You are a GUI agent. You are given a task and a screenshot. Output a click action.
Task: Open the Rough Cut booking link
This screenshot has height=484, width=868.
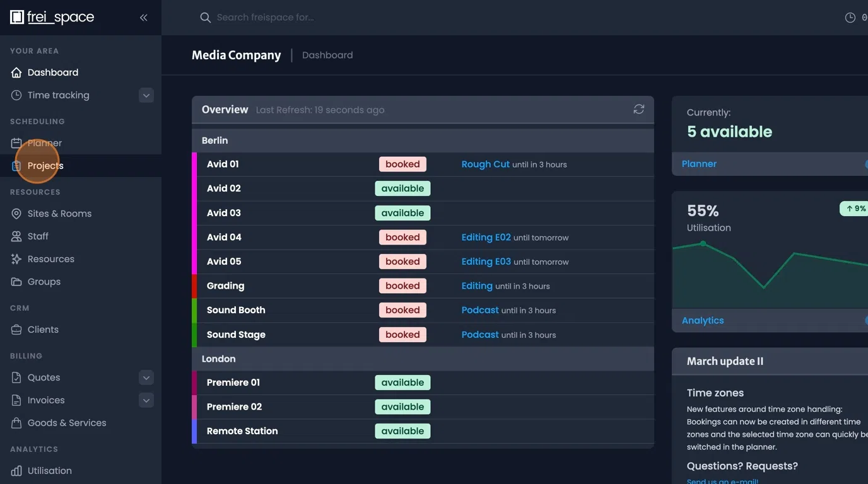(485, 164)
